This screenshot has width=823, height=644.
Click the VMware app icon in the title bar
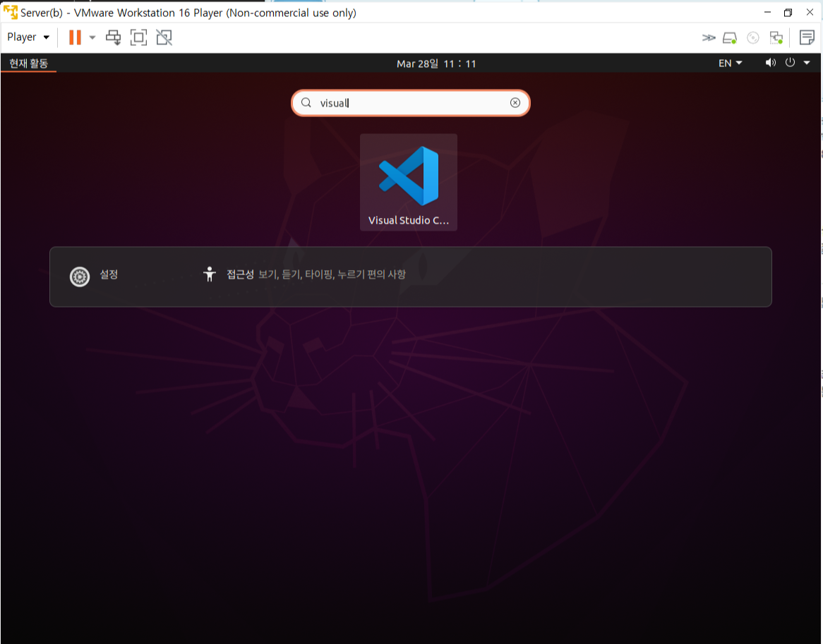pyautogui.click(x=10, y=12)
